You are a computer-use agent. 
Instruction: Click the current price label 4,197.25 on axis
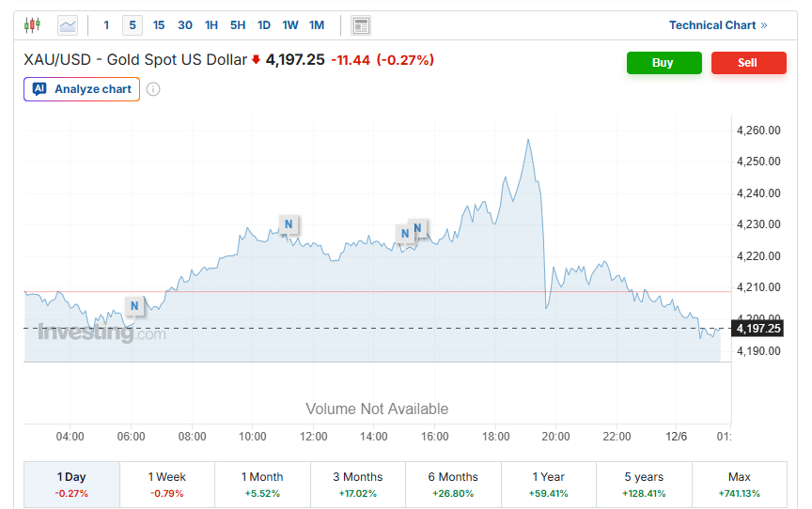coord(758,328)
